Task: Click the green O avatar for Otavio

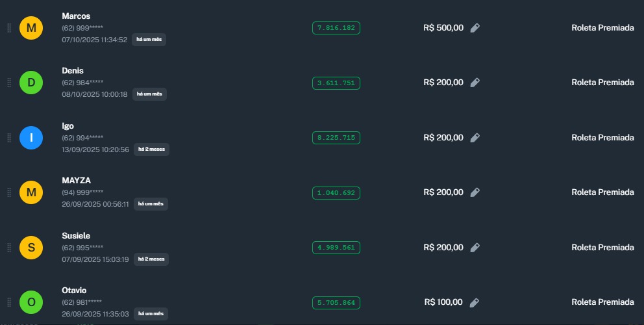Action: (31, 302)
